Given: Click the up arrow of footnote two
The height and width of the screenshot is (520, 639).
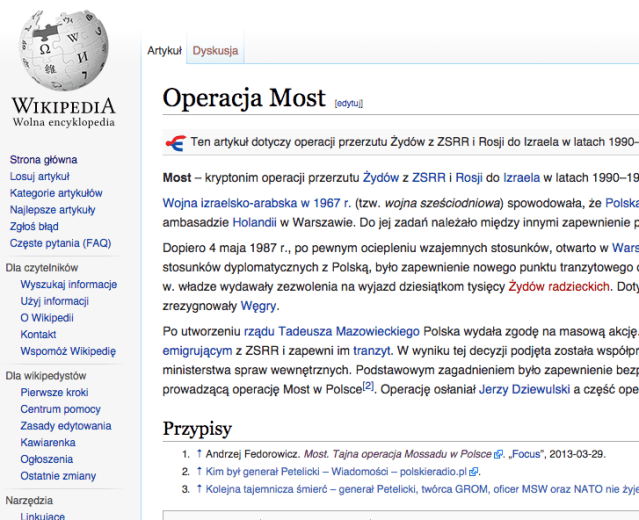Looking at the screenshot, I should pos(199,471).
